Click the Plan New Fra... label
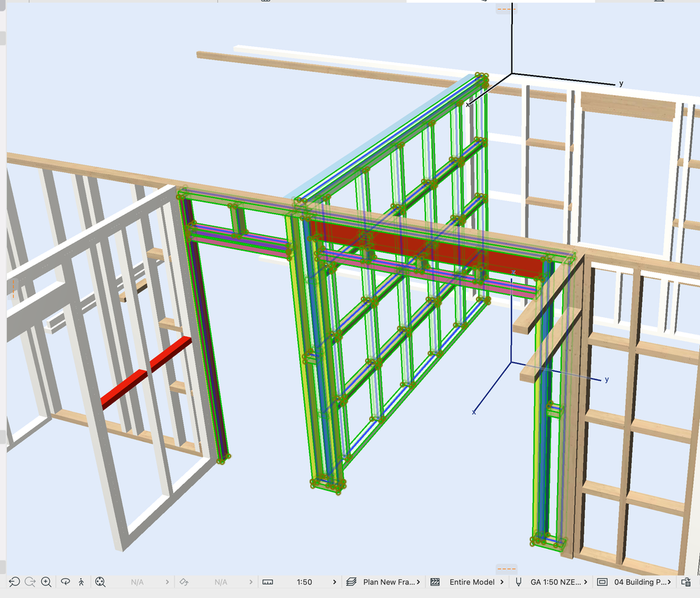 point(389,582)
